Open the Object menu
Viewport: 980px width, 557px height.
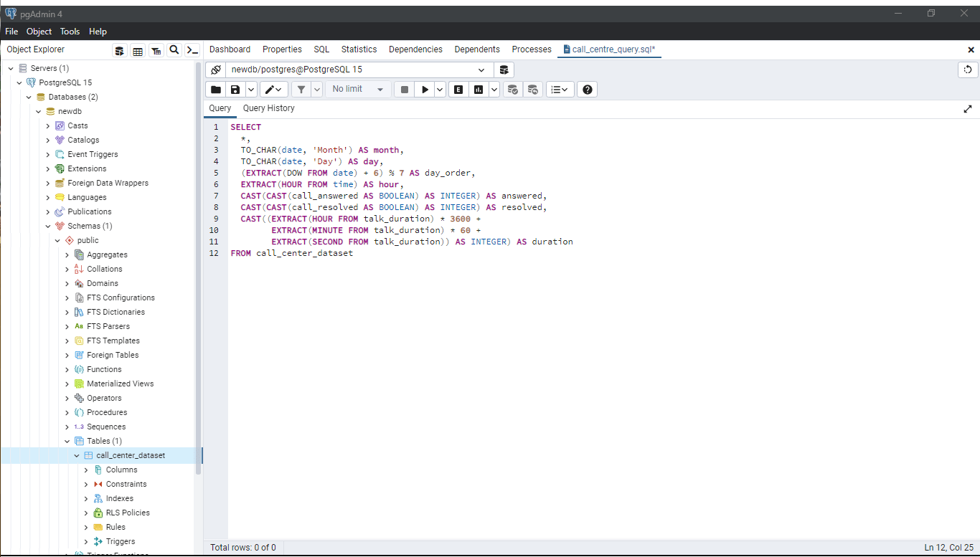tap(39, 32)
